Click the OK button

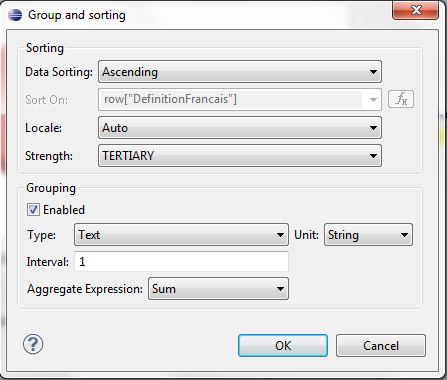coord(283,346)
